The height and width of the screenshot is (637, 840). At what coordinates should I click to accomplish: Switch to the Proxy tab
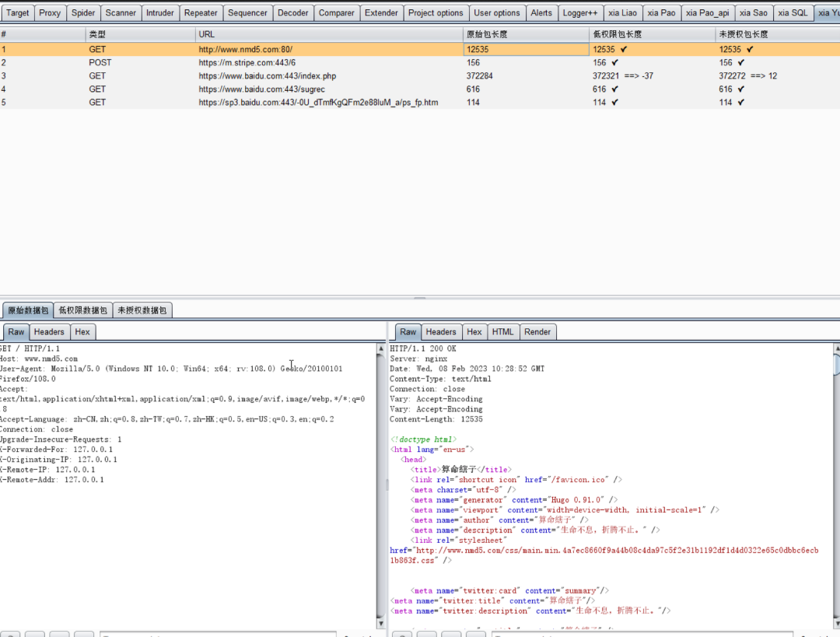[50, 13]
